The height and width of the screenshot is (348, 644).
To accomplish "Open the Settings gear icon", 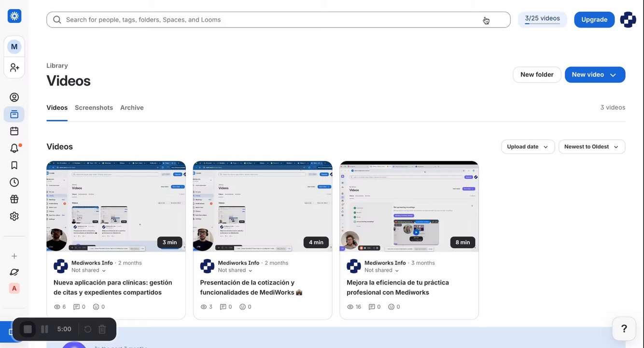I will pyautogui.click(x=14, y=216).
